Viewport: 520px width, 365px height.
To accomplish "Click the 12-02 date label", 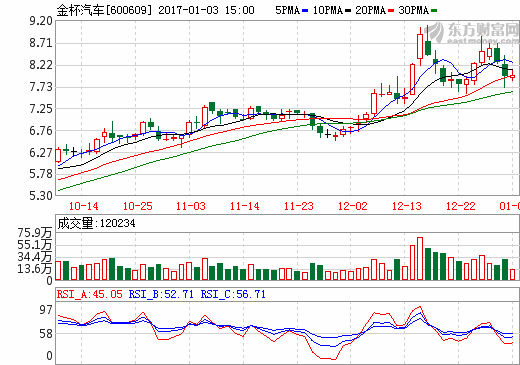I will tap(353, 206).
